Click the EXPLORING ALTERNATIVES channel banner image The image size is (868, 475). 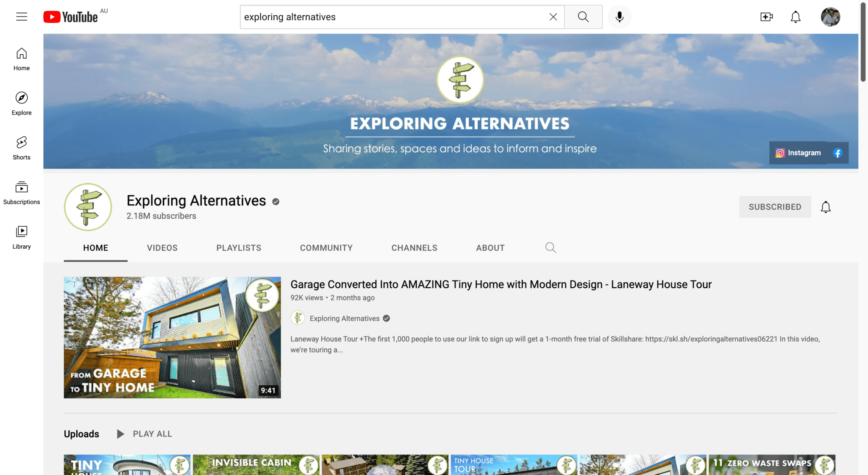[451, 101]
